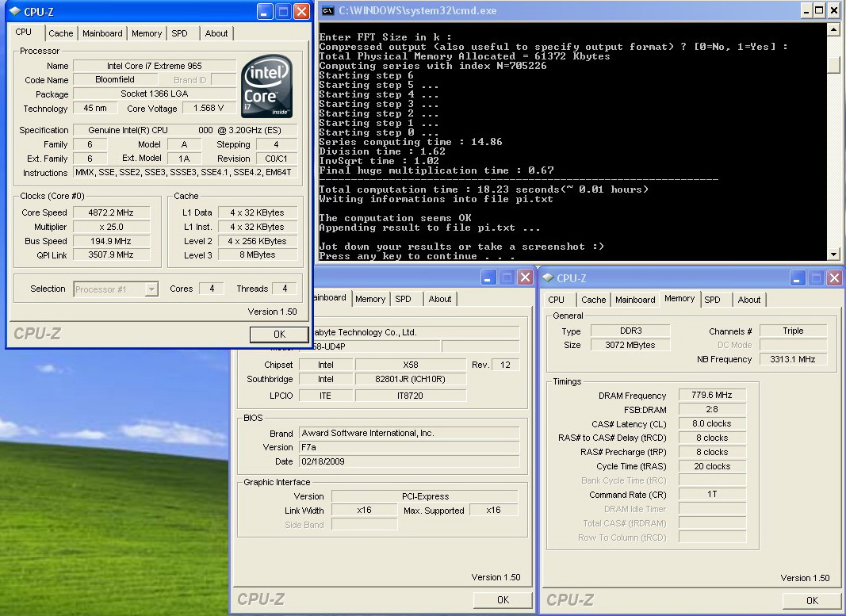Click the cmd.exe title bar icon
The width and height of the screenshot is (846, 616).
pyautogui.click(x=327, y=11)
